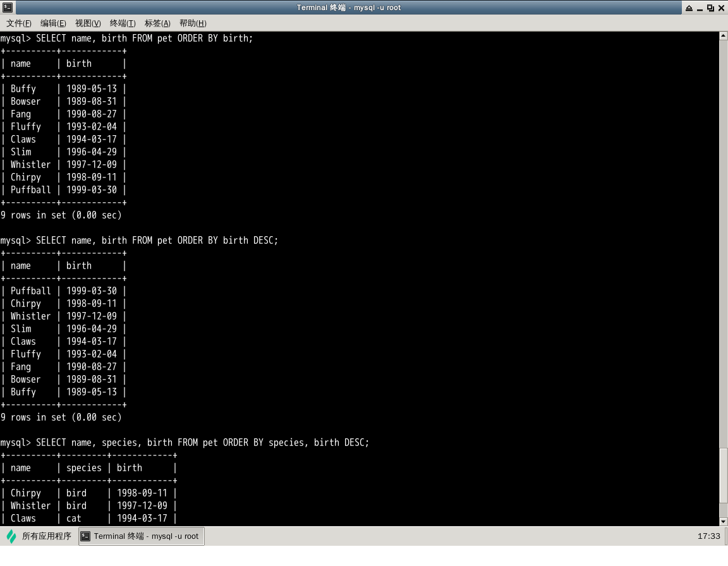
Task: Expand the 标签(A) menu
Action: 157,23
